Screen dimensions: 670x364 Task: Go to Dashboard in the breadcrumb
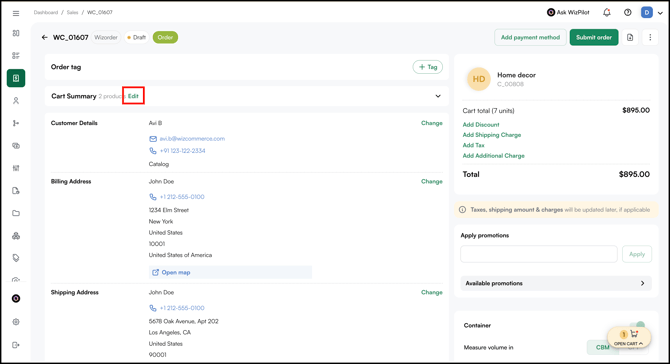(46, 12)
